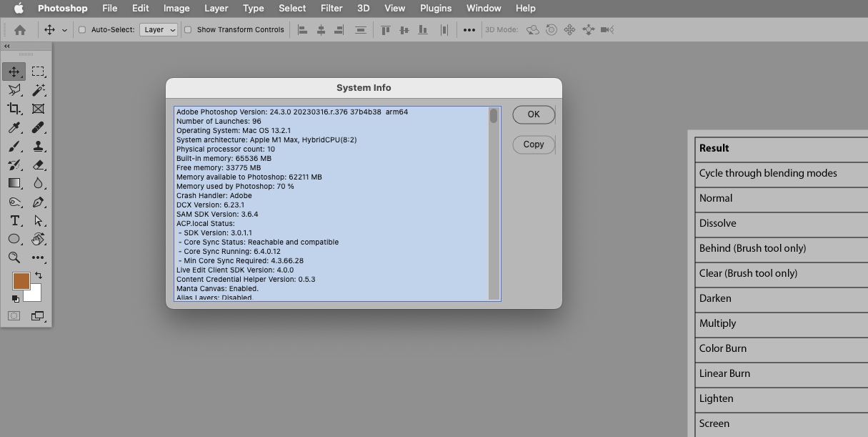Open the extra align options via ellipsis
The image size is (868, 437).
469,29
